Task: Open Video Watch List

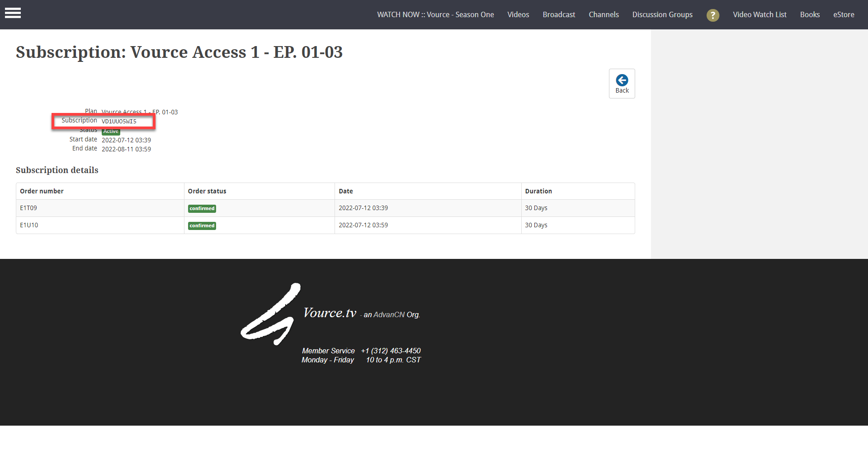Action: click(759, 14)
